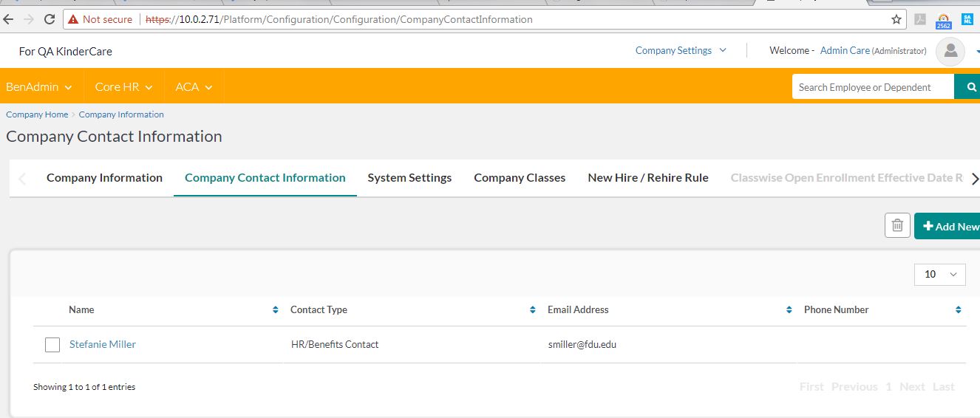The image size is (980, 418).
Task: Open the BenAdmin menu dropdown
Action: pos(39,87)
